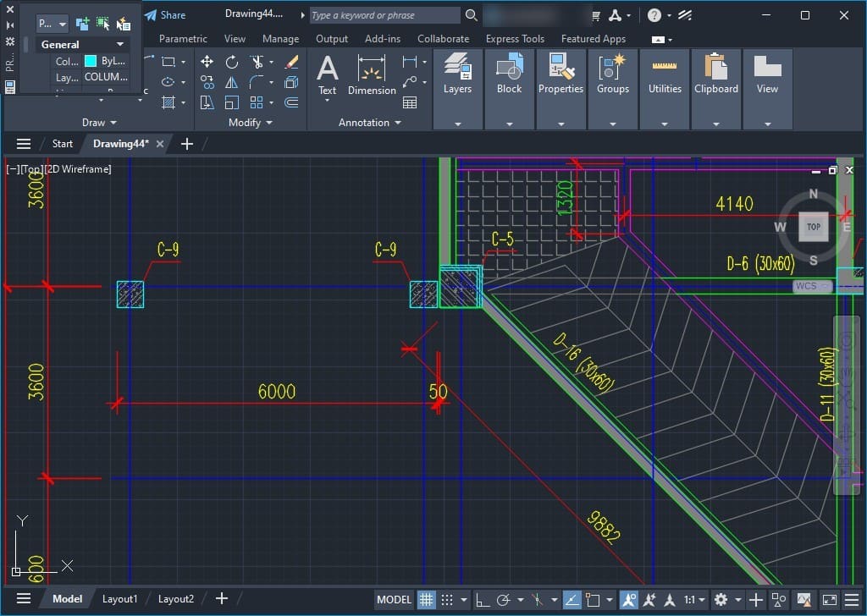This screenshot has width=867, height=616.
Task: Open the Clipboard panel button
Action: click(x=716, y=88)
